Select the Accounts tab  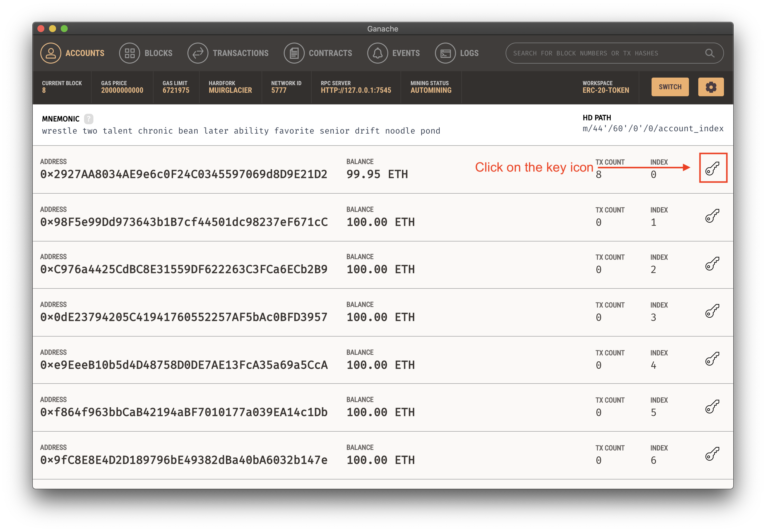coord(73,53)
